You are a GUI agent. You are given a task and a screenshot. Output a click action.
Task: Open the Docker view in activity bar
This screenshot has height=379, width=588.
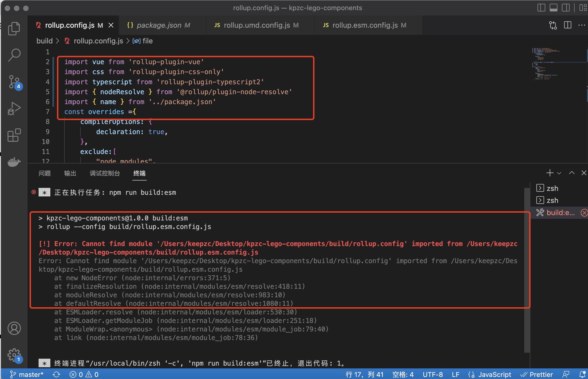coord(14,162)
